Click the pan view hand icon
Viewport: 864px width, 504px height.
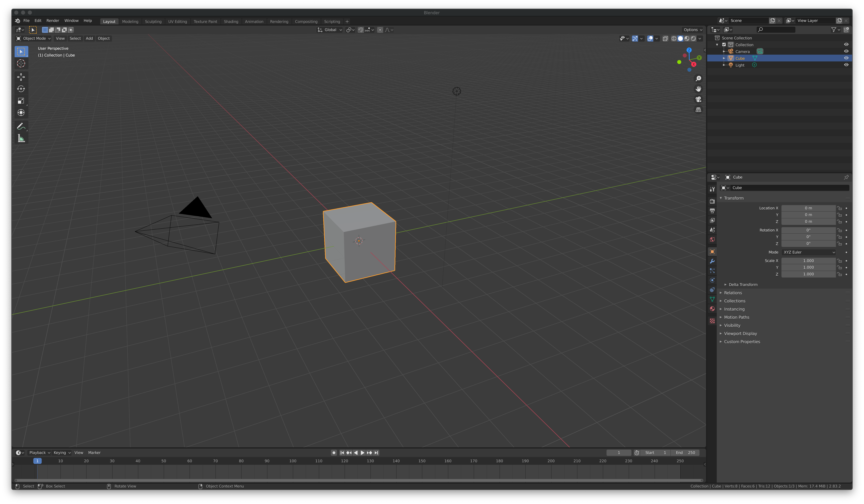click(x=698, y=89)
